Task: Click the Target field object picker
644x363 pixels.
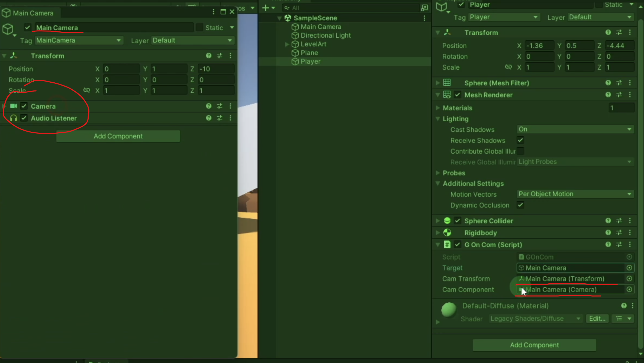Action: [629, 268]
